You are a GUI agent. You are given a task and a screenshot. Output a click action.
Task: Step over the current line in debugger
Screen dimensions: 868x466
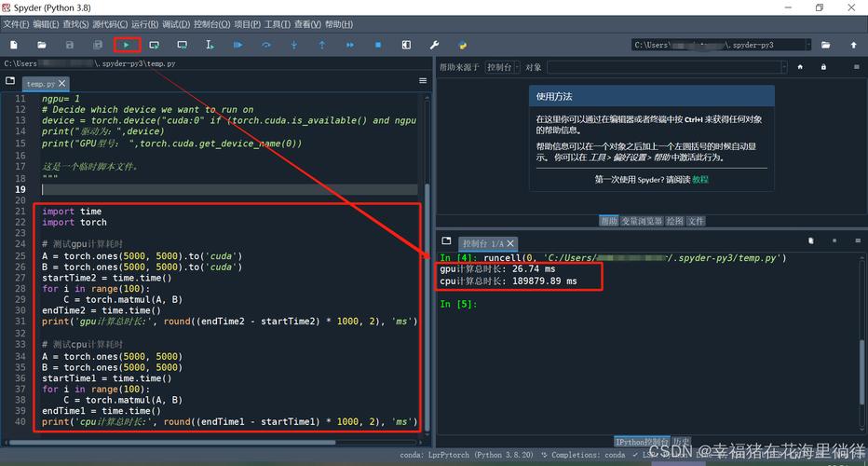tap(266, 45)
